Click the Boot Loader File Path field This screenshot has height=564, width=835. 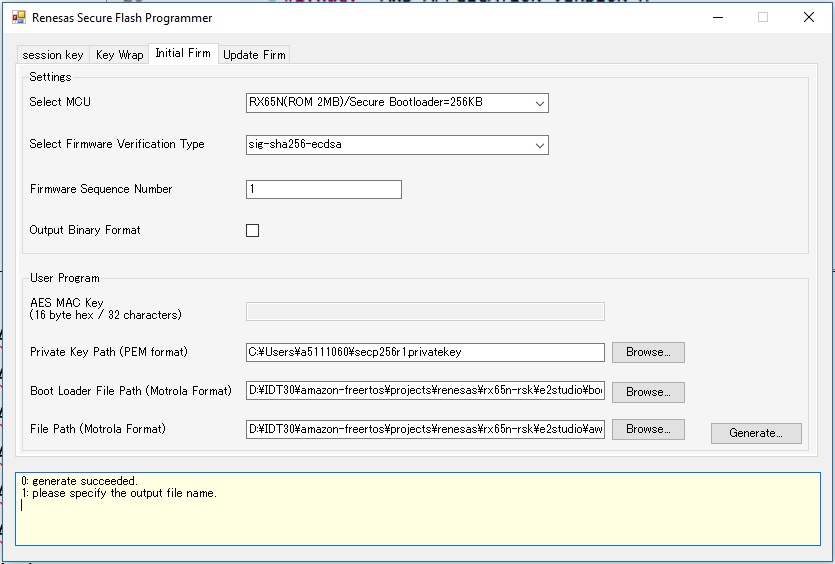coord(425,391)
